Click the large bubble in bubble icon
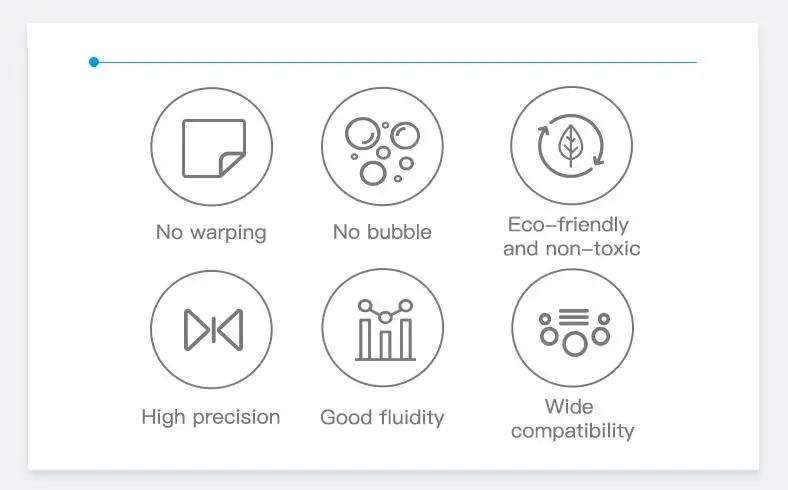The height and width of the screenshot is (490, 788). pyautogui.click(x=362, y=133)
